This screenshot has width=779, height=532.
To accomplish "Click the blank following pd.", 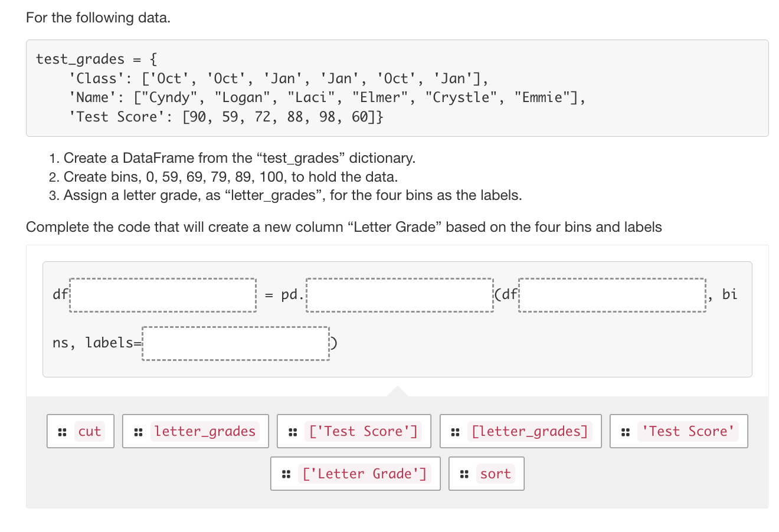I will coord(400,295).
